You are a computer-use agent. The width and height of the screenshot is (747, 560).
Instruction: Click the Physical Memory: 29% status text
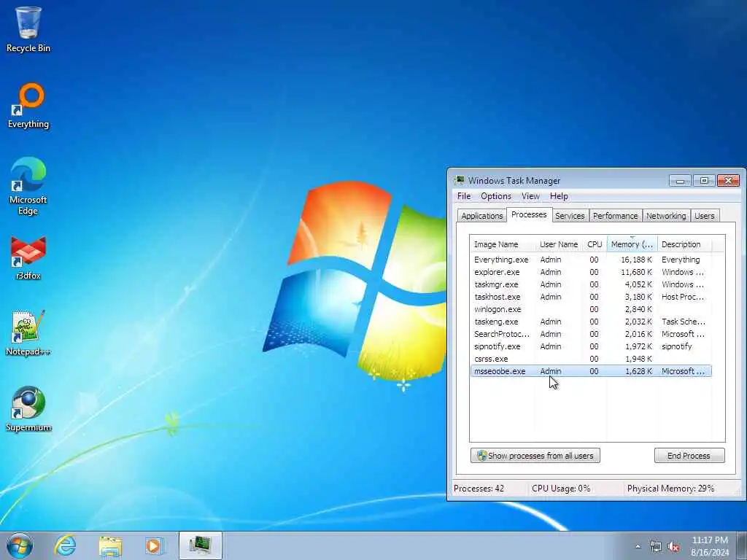pos(670,489)
